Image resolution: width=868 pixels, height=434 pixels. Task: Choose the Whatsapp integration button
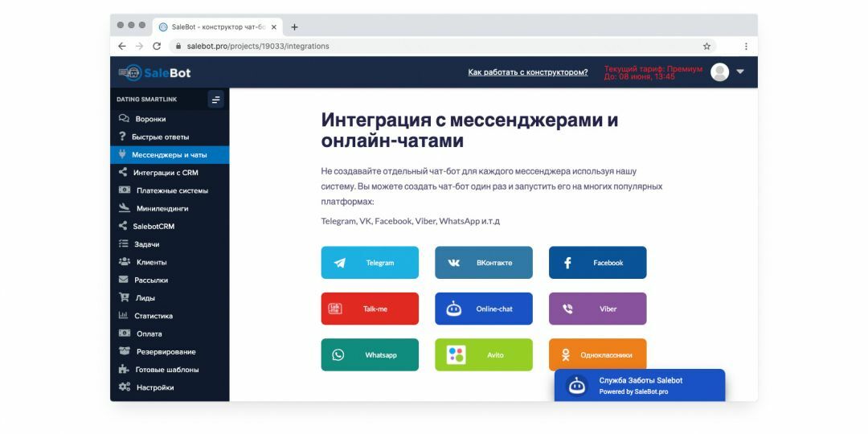point(370,355)
